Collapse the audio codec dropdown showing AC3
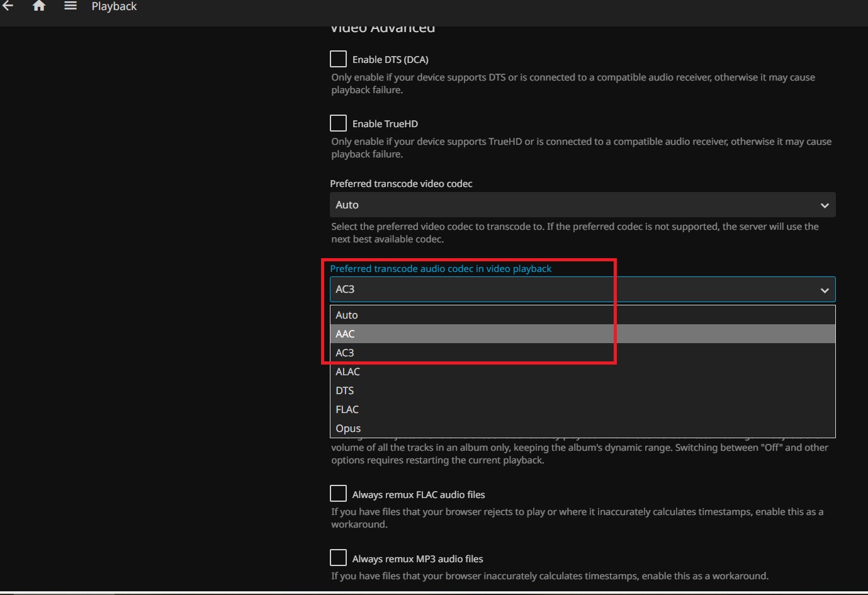The image size is (868, 595). tap(582, 290)
